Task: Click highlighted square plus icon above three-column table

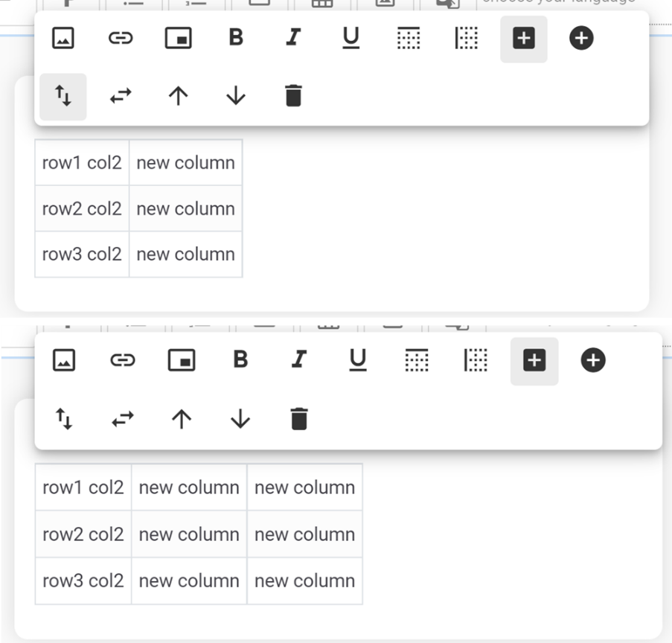Action: point(534,361)
